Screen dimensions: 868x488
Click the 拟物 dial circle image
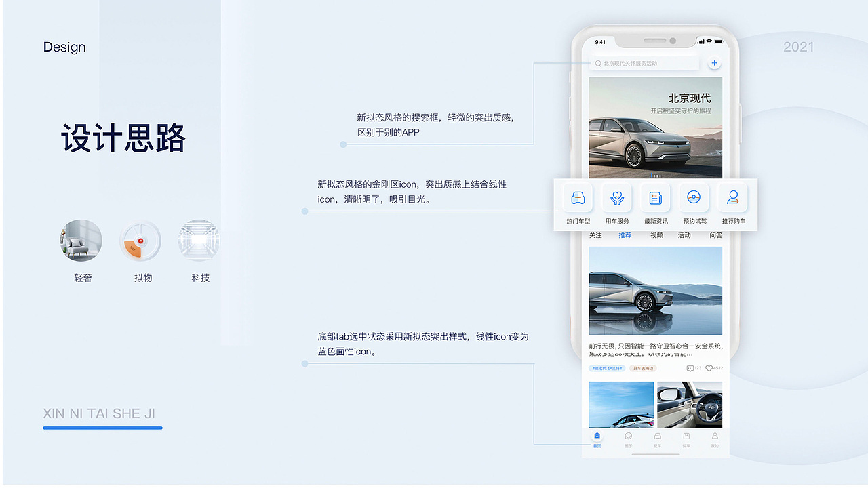140,240
